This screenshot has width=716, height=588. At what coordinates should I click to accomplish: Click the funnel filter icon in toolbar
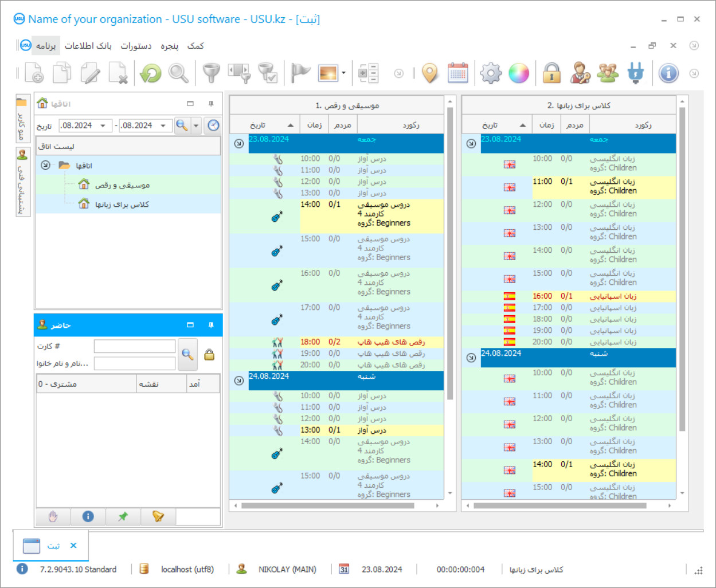[x=212, y=73]
